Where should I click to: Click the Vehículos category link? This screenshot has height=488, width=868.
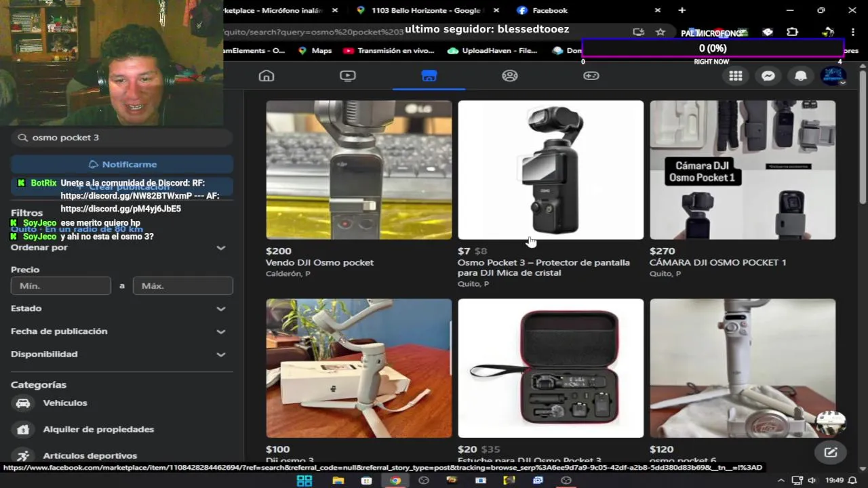click(65, 403)
